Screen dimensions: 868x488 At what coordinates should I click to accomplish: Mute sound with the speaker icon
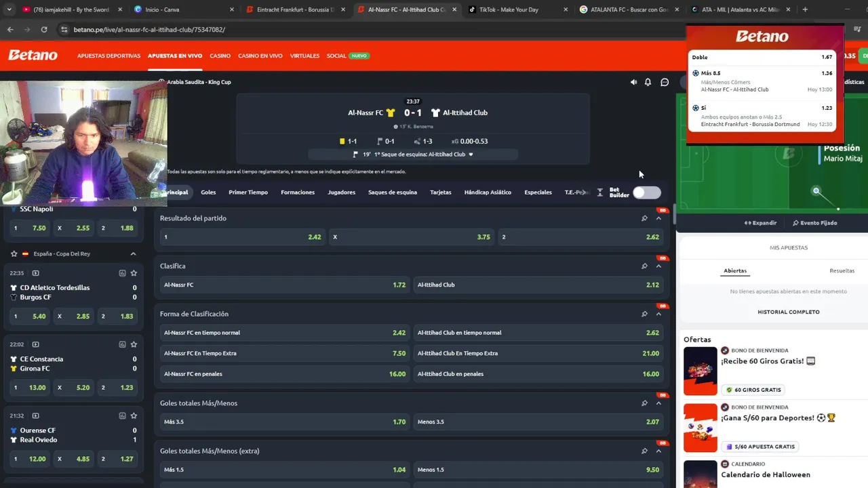[x=633, y=82]
